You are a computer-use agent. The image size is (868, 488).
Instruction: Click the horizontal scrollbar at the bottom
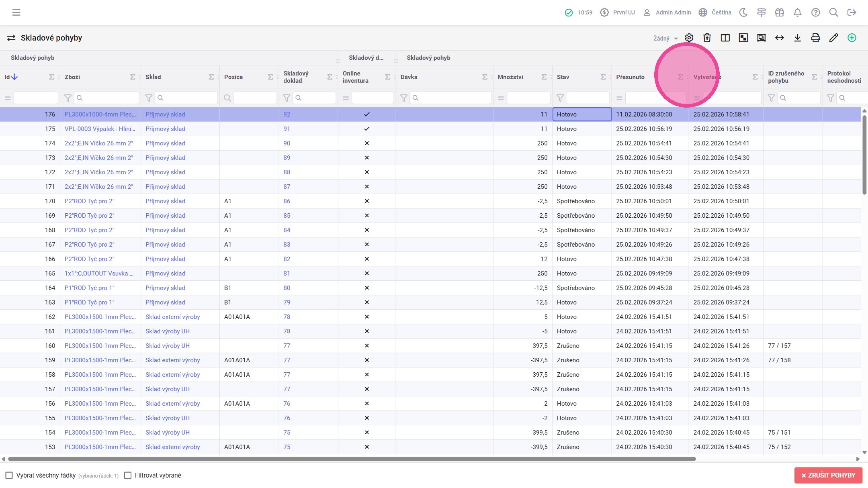[352, 459]
